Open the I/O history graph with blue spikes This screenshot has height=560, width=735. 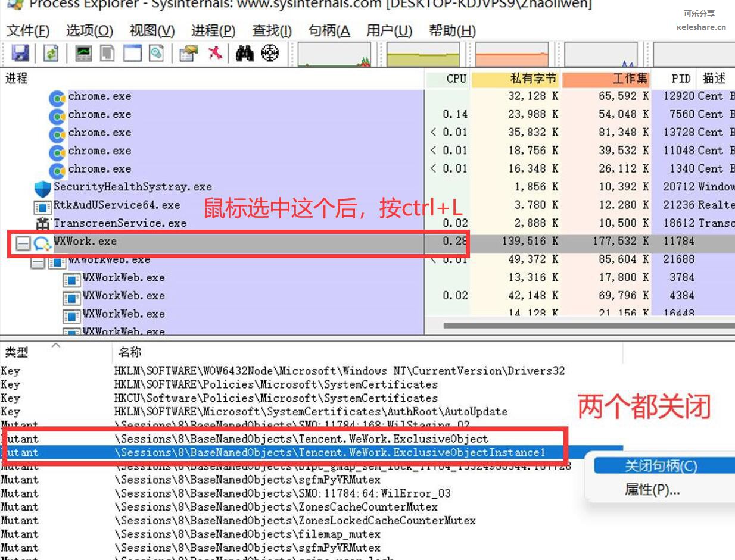click(600, 54)
